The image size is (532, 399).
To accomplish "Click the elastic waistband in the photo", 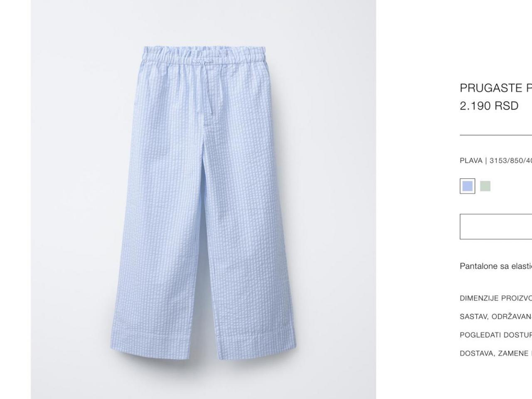I will pyautogui.click(x=204, y=54).
